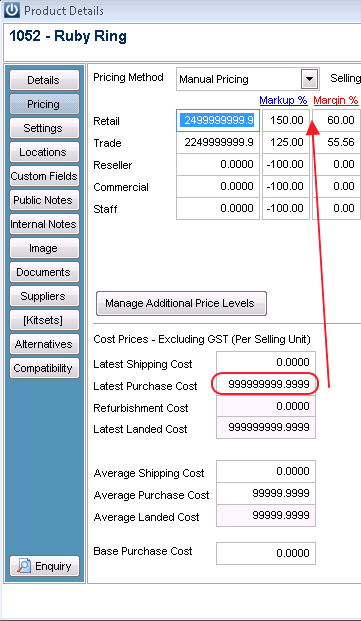
Task: Select the Reseller price field
Action: pos(218,164)
